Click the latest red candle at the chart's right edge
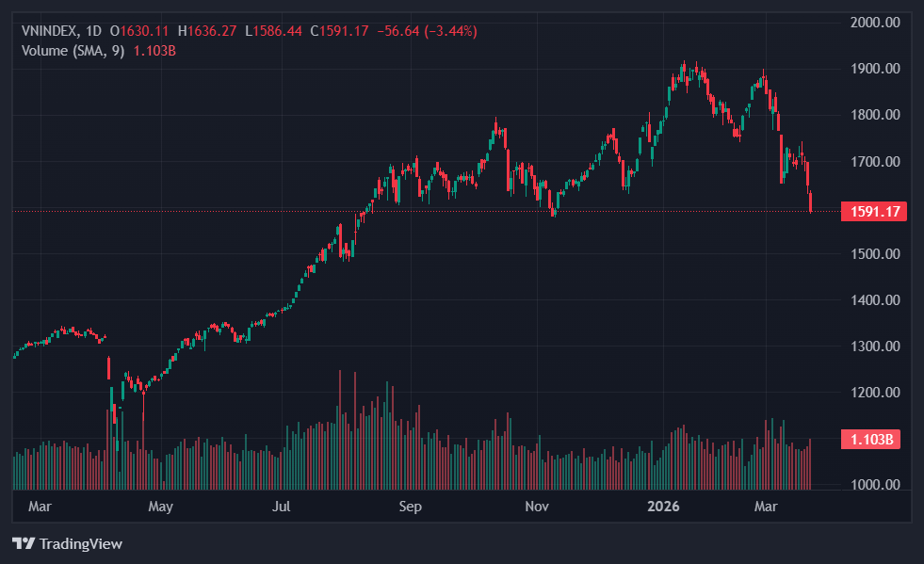The height and width of the screenshot is (564, 924). click(810, 201)
